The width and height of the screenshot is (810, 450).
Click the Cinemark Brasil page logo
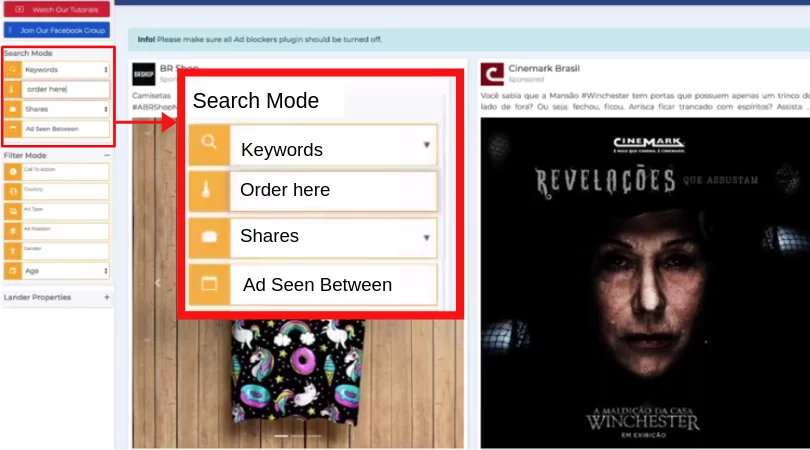tap(492, 74)
